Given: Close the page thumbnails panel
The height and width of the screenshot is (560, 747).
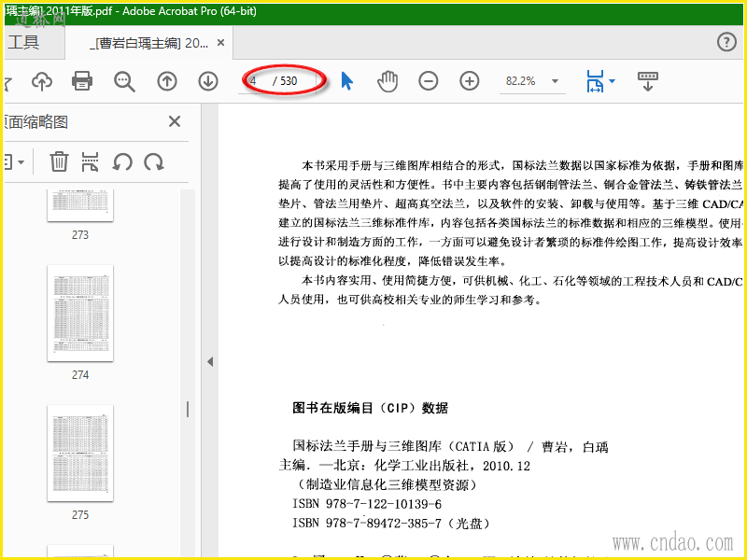Looking at the screenshot, I should tap(175, 122).
